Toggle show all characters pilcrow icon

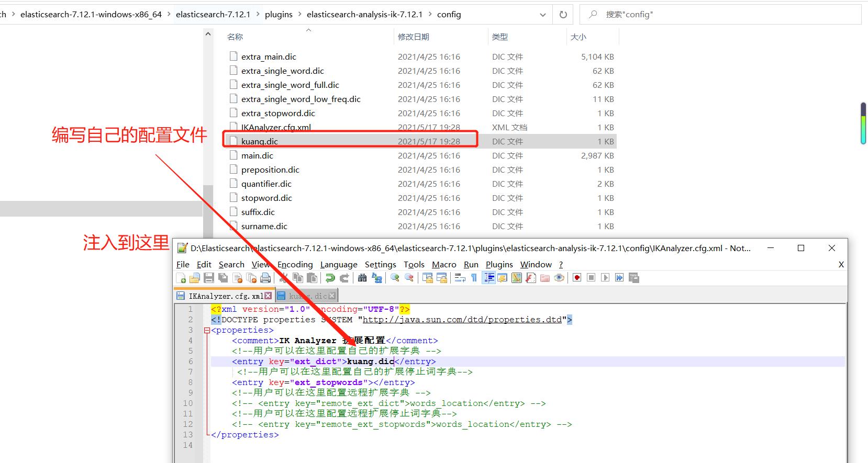(474, 278)
